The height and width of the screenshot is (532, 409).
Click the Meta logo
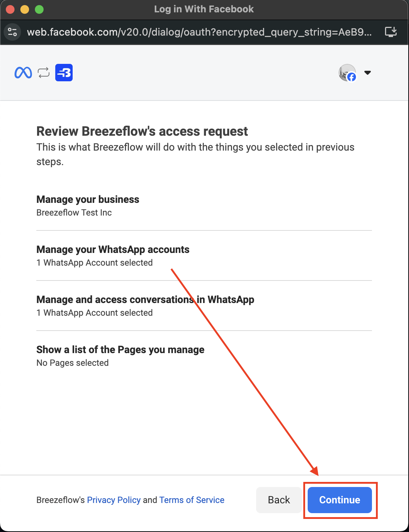pos(23,73)
